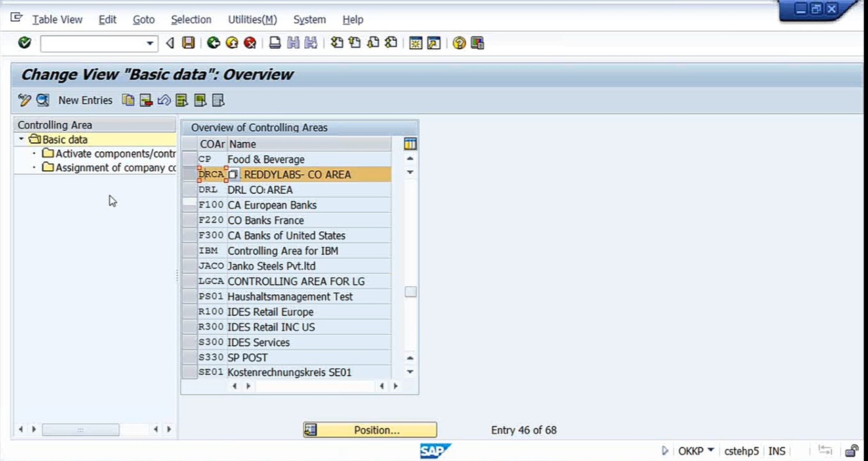Select row marker for IBM

pyautogui.click(x=189, y=251)
